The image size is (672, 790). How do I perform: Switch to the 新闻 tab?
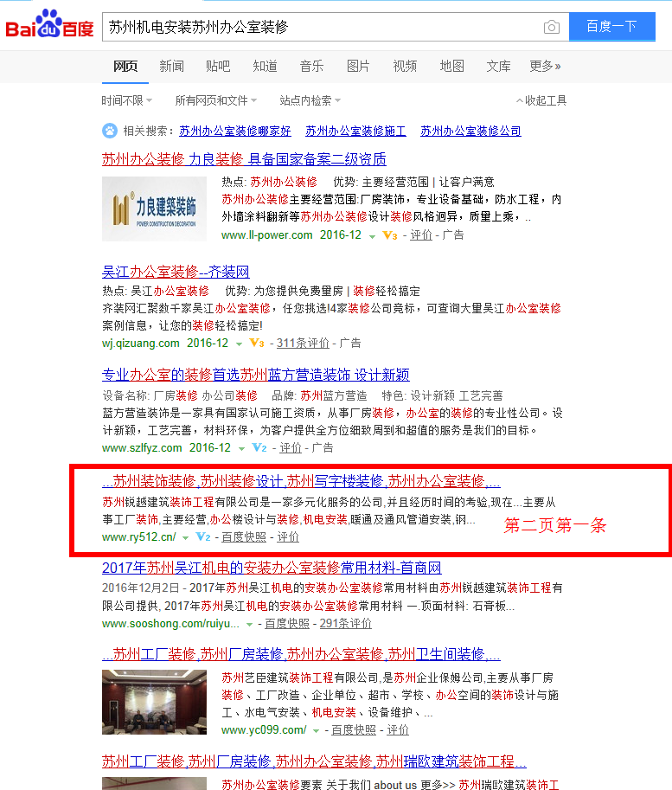[x=172, y=66]
